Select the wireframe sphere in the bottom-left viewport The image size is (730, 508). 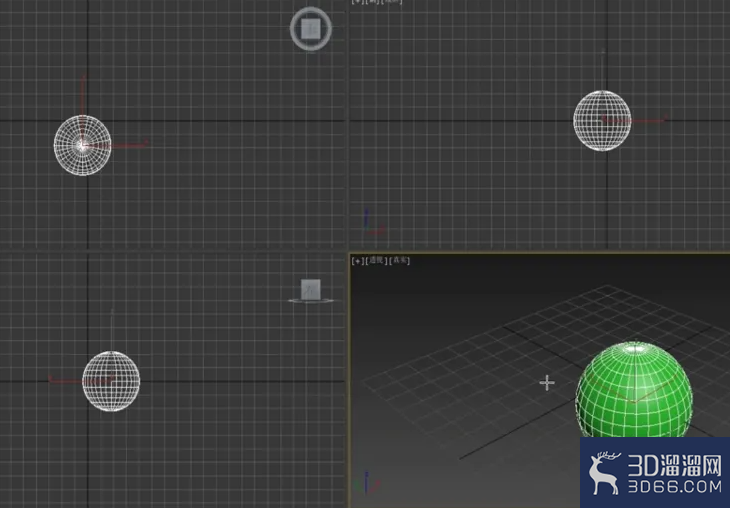pos(111,381)
